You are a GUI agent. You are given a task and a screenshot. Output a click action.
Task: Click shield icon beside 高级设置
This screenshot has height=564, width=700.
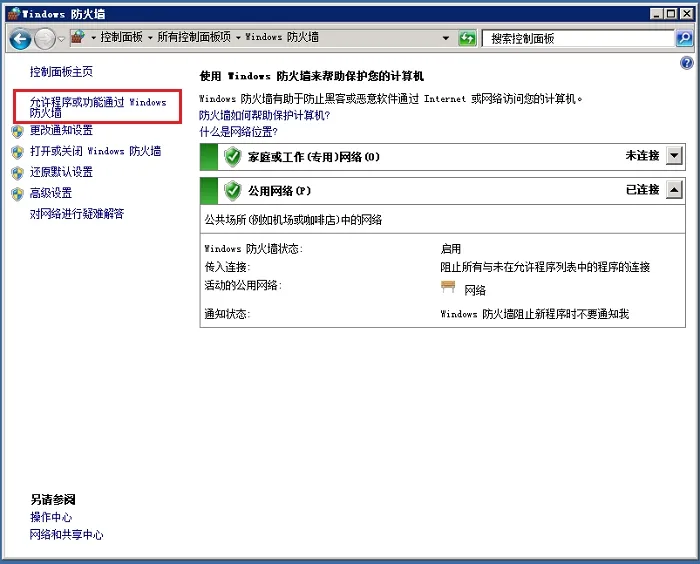[x=17, y=194]
